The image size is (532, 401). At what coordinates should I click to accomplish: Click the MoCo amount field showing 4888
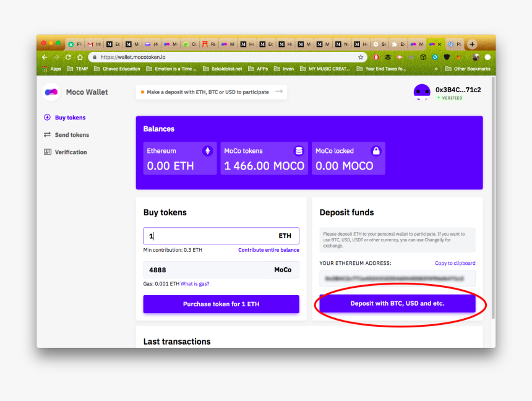click(221, 270)
